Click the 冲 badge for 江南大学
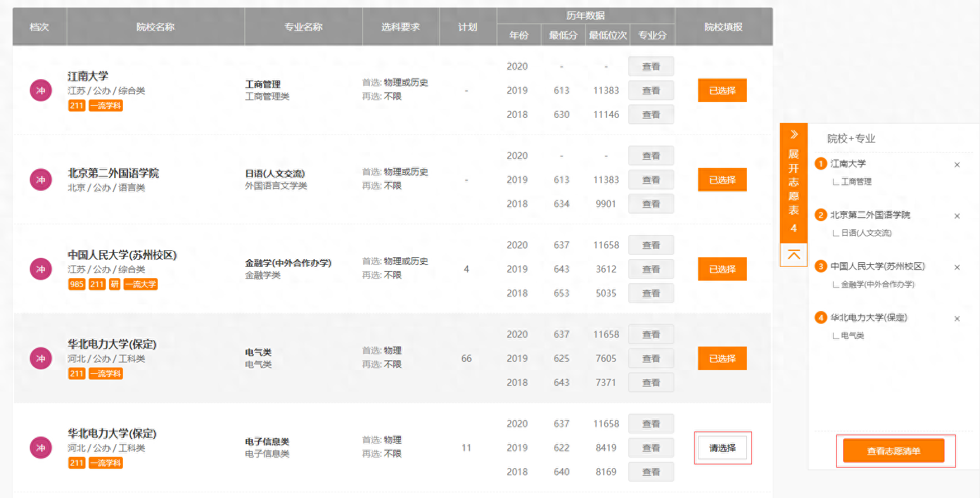The image size is (980, 498). (41, 91)
